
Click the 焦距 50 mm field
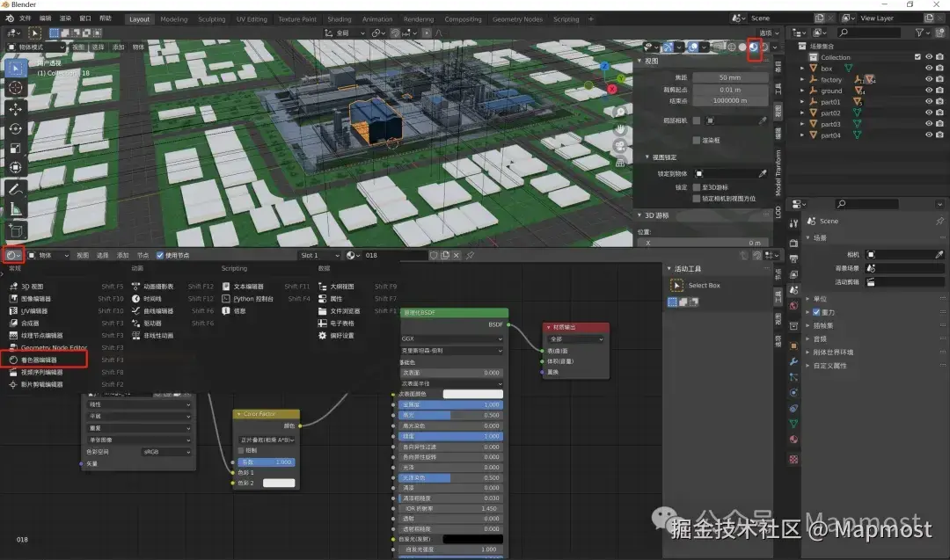(x=729, y=77)
